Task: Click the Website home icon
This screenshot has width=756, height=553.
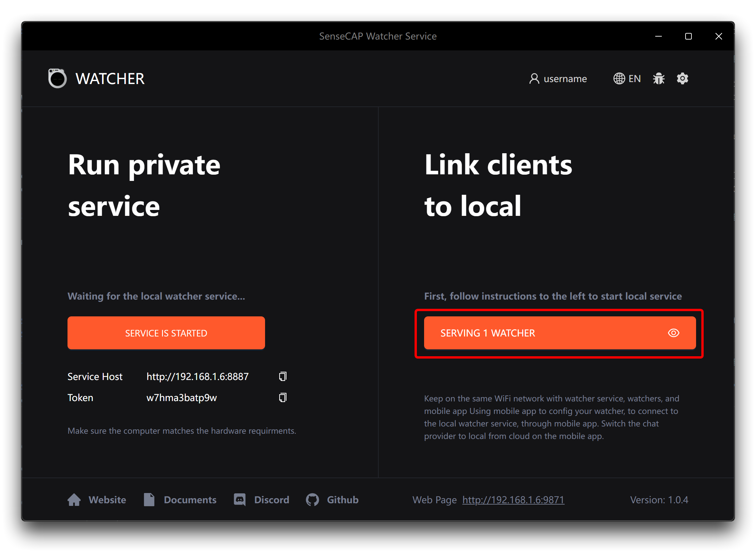Action: pyautogui.click(x=74, y=500)
